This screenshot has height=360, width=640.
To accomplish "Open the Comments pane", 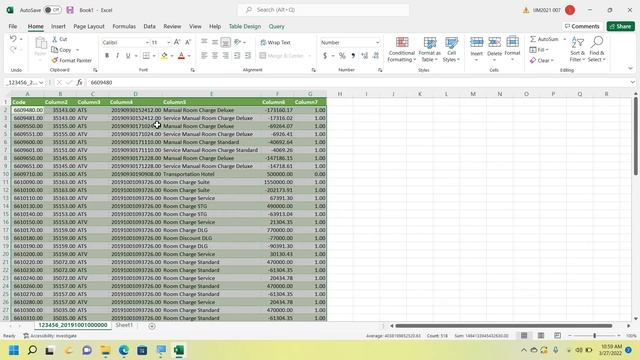I will point(582,26).
